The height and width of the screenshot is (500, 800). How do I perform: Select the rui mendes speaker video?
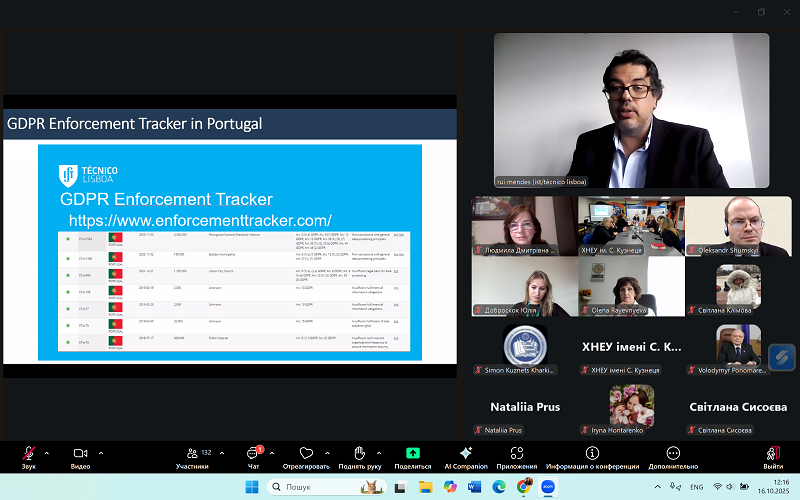[630, 110]
